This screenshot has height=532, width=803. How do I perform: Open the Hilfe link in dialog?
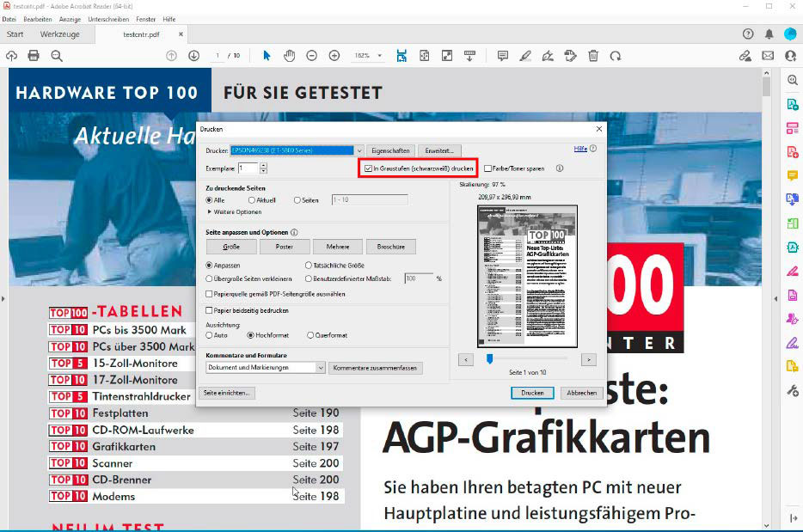(580, 149)
